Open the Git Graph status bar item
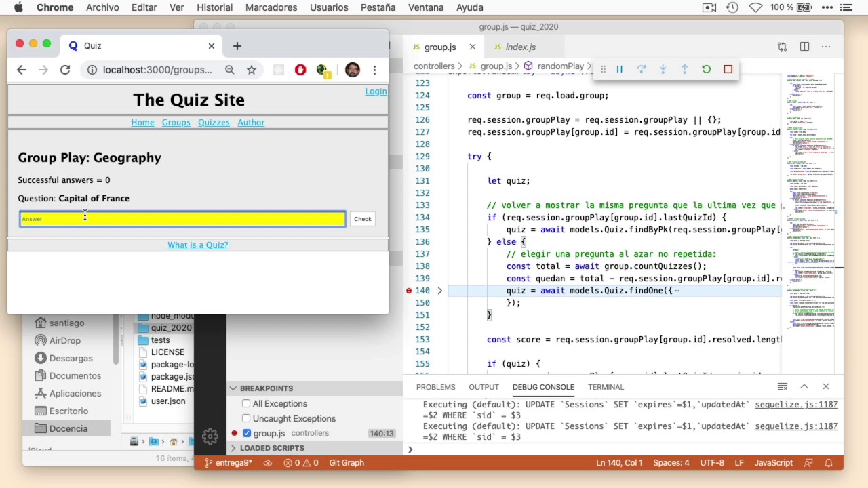The width and height of the screenshot is (868, 488). click(347, 463)
